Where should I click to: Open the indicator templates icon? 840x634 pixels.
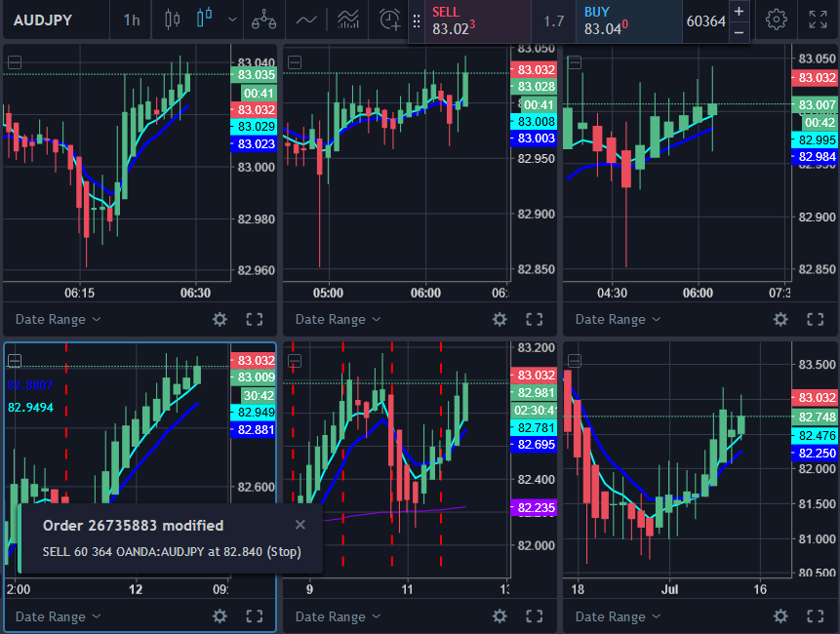coord(347,20)
